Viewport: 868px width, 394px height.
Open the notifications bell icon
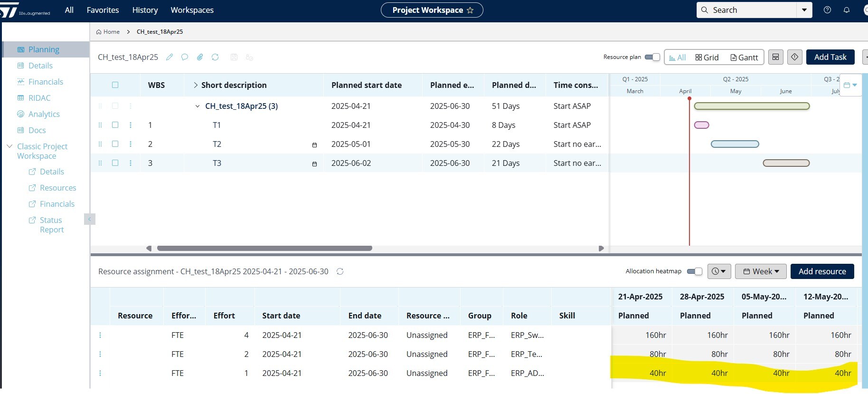tap(847, 10)
